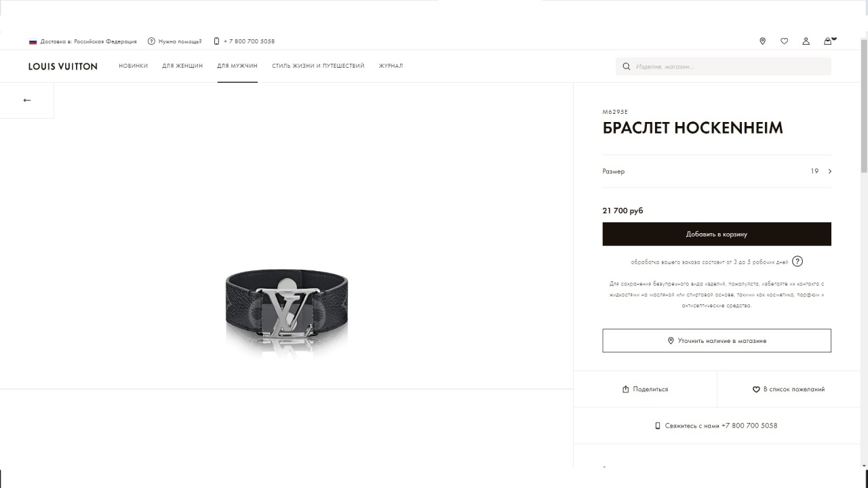Open the store locator pin icon

(x=762, y=41)
